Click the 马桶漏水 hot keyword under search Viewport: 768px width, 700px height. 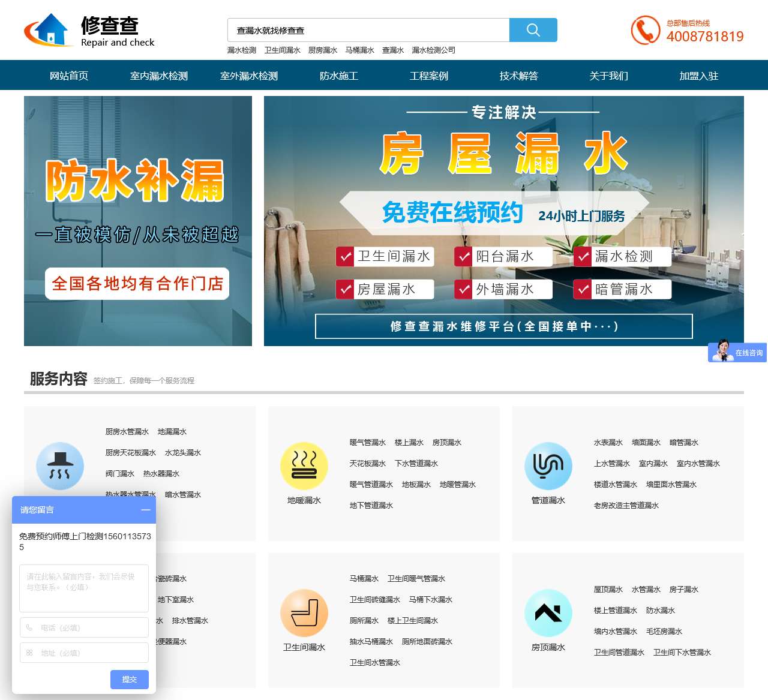[x=360, y=50]
